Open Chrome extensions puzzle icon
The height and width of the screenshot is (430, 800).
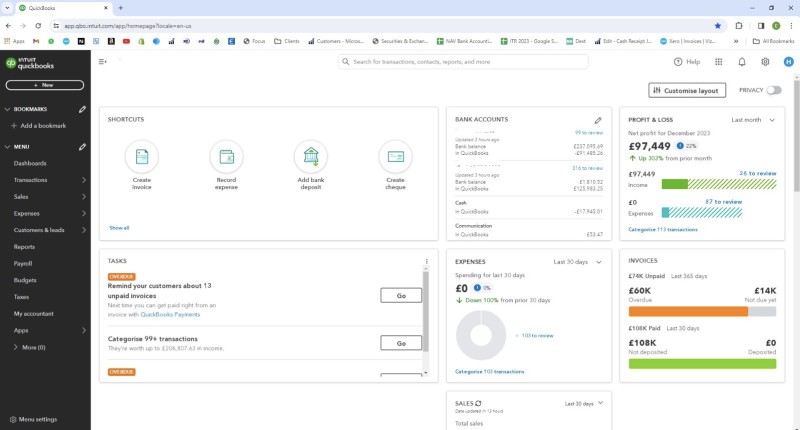739,26
